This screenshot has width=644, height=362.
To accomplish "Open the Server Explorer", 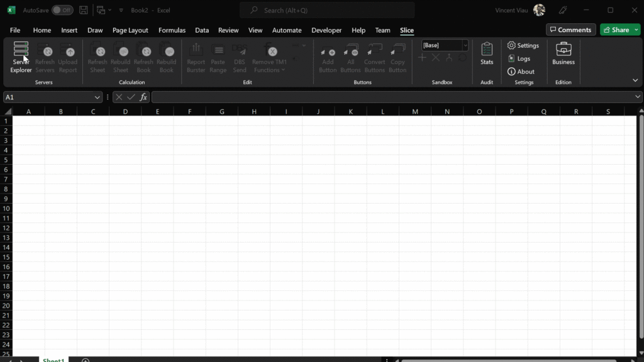I will tap(21, 57).
